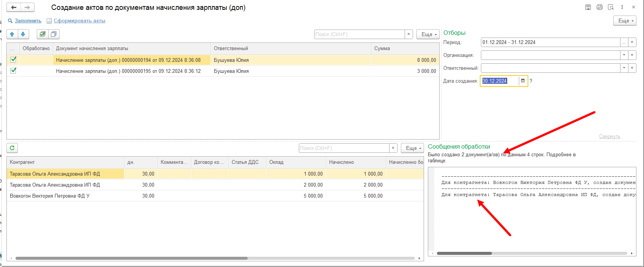This screenshot has width=644, height=267.
Task: Open the three-dot options menu in title bar
Action: 622,7
